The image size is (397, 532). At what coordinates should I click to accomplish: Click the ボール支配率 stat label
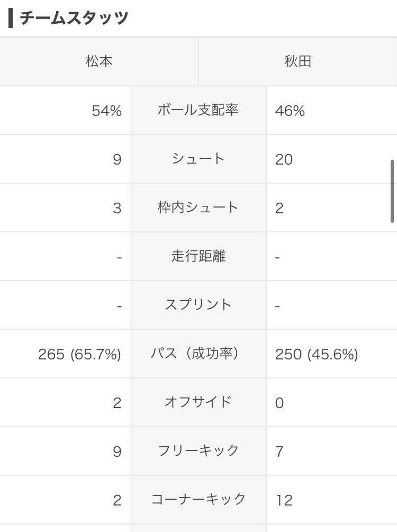tap(198, 110)
